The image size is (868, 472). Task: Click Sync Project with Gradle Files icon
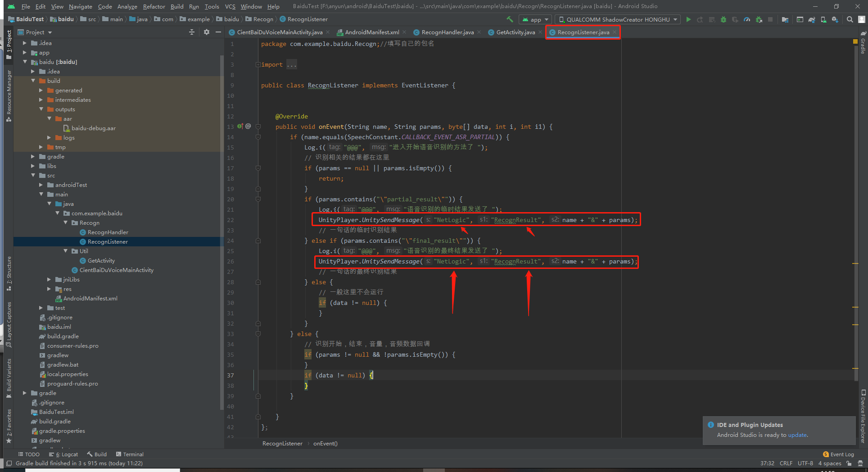(812, 19)
